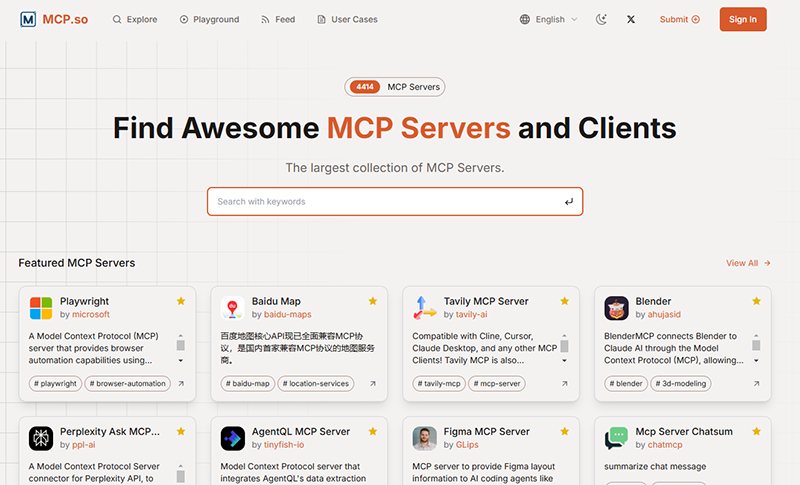Viewport: 800px width, 485px height.
Task: Click the MCP.so logo icon
Action: [x=28, y=19]
